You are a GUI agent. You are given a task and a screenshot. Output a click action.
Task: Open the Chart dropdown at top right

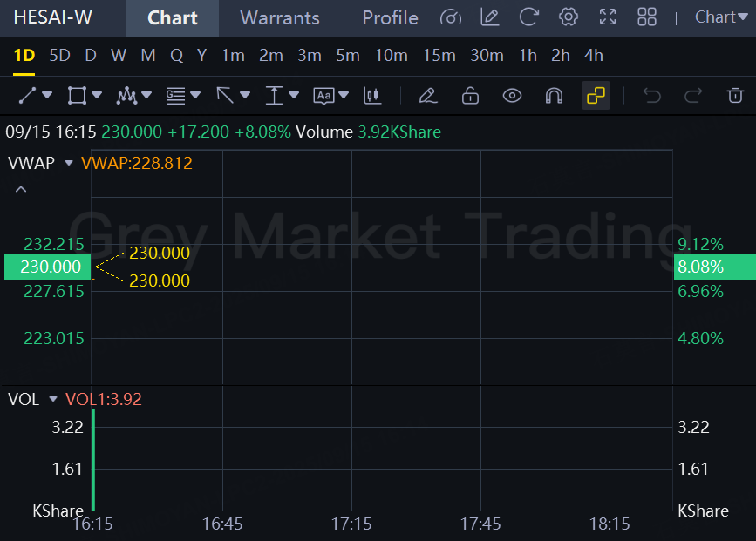click(x=721, y=17)
